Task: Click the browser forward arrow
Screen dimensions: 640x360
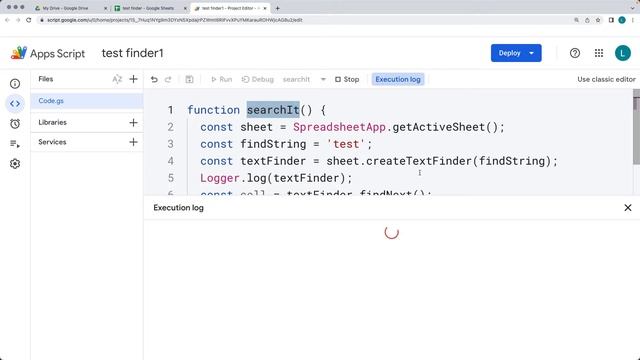Action: tap(18, 20)
